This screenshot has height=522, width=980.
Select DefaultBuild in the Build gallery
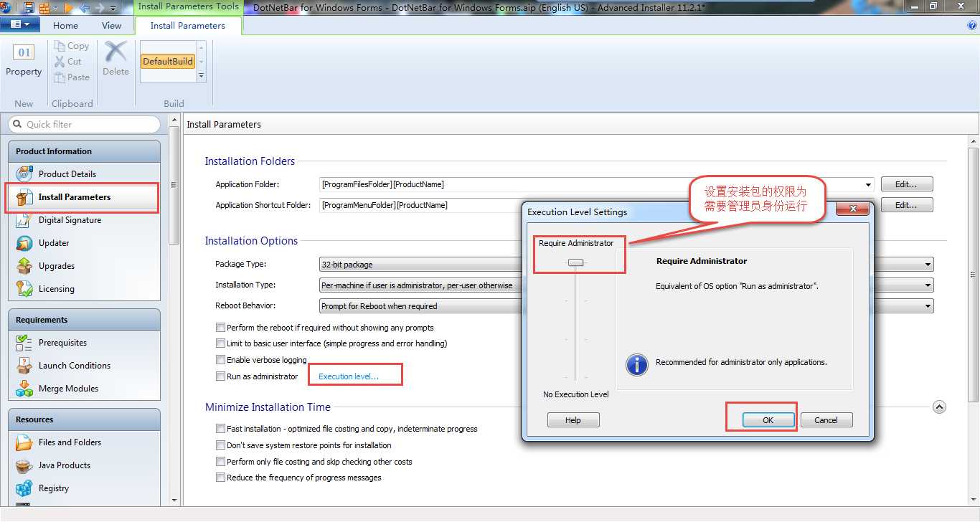(x=168, y=61)
